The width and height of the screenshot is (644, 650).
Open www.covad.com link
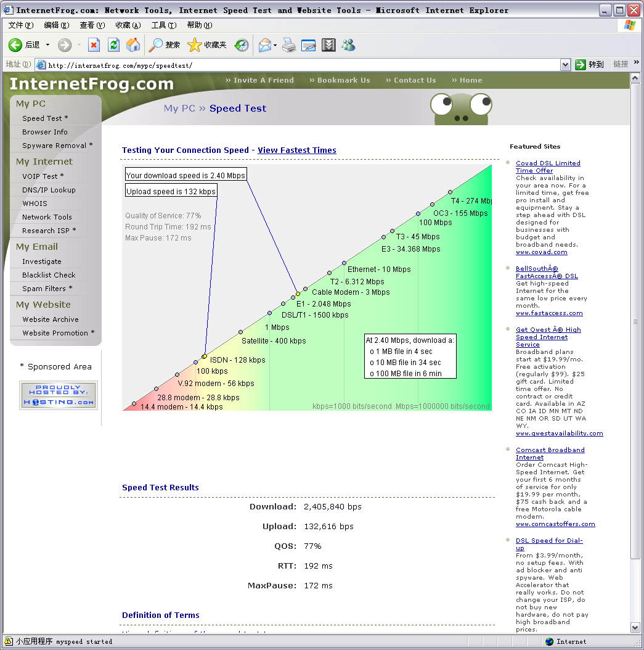tap(541, 252)
